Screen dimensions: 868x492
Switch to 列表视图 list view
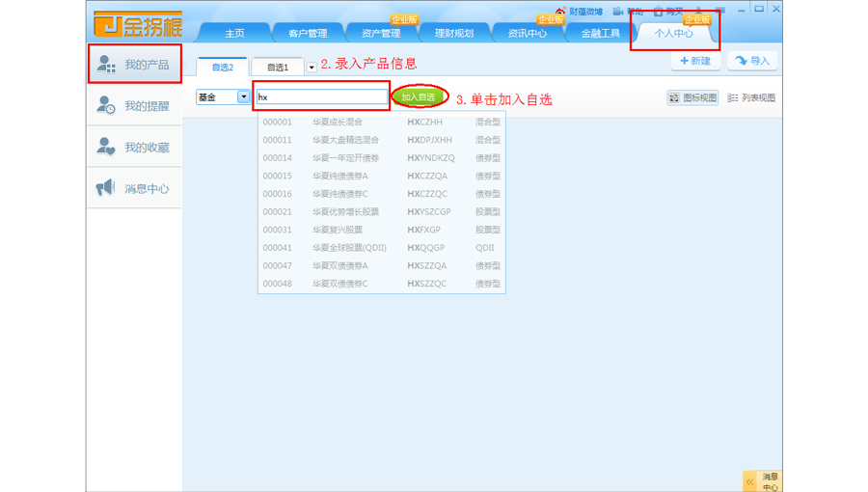pyautogui.click(x=751, y=98)
